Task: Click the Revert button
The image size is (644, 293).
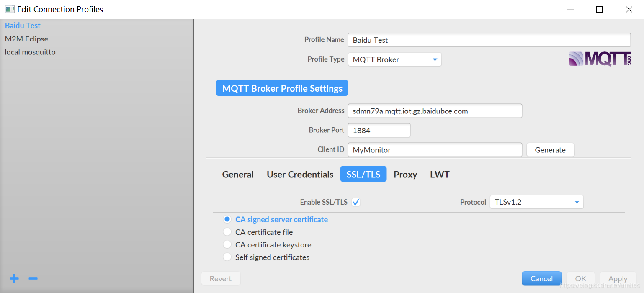Action: coord(221,279)
